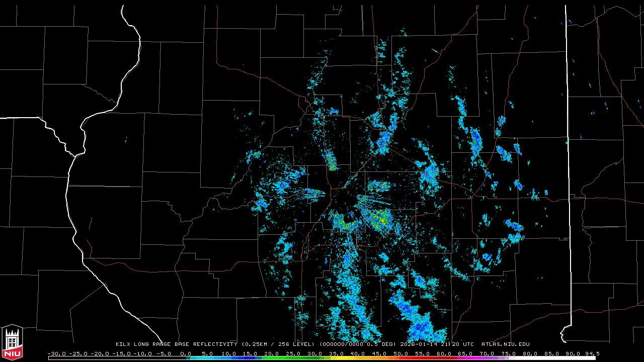The image size is (644, 362).
Task: Open the ATLAS.NIU.EDU link text
Action: [x=506, y=344]
